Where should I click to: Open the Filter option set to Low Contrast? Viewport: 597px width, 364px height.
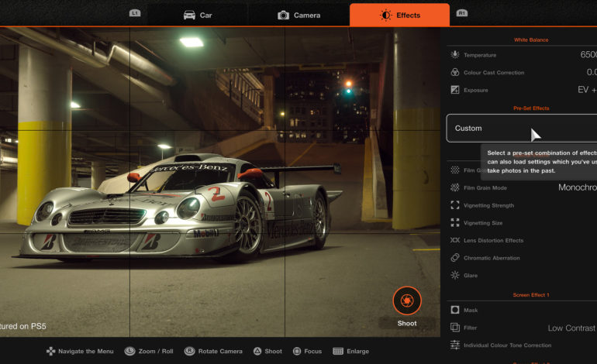[x=571, y=328]
